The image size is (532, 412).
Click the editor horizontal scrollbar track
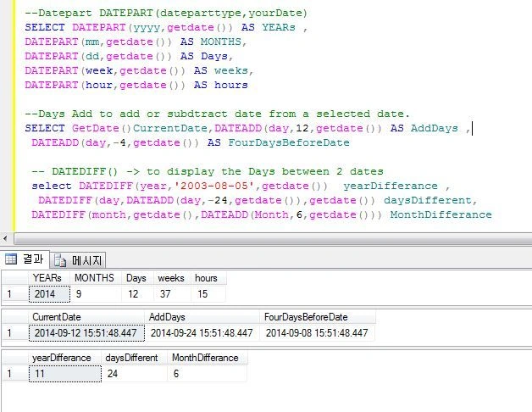point(273,238)
